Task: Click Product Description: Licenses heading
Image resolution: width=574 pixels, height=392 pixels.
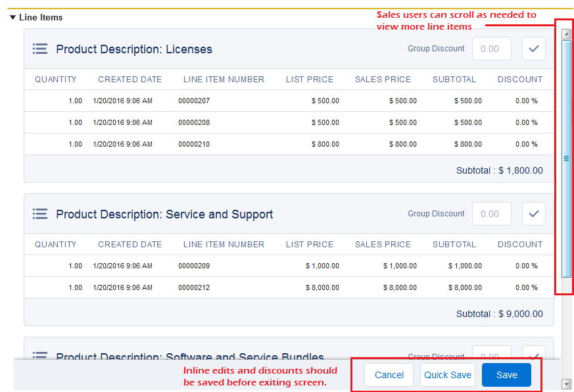Action: (x=134, y=49)
